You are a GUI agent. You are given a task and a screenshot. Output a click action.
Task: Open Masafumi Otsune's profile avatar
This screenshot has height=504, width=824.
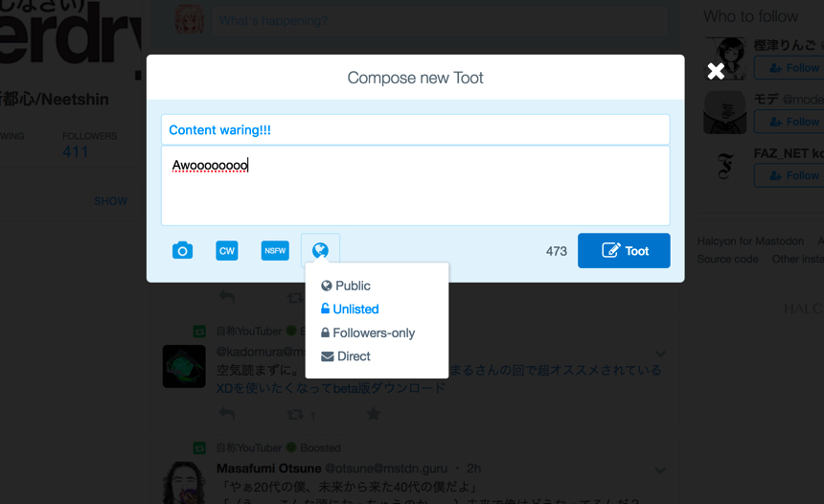(183, 482)
